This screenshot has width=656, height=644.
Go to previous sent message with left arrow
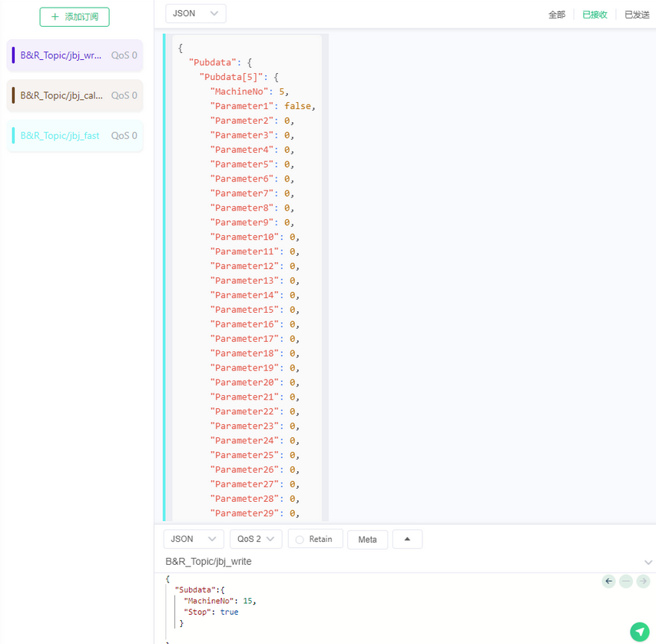pyautogui.click(x=609, y=582)
